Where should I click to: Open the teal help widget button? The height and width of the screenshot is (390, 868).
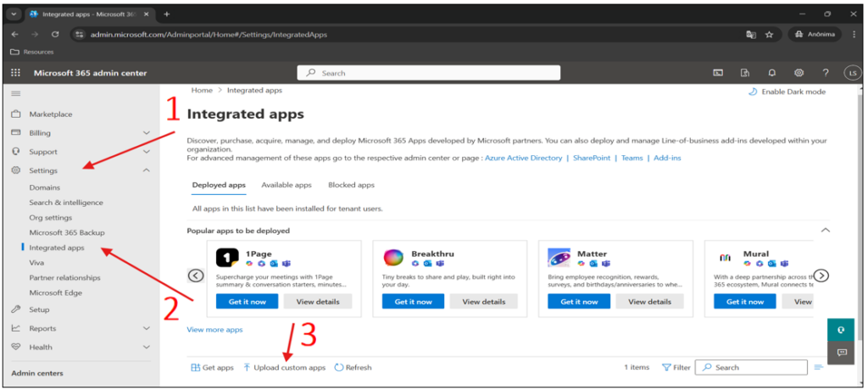click(x=841, y=330)
